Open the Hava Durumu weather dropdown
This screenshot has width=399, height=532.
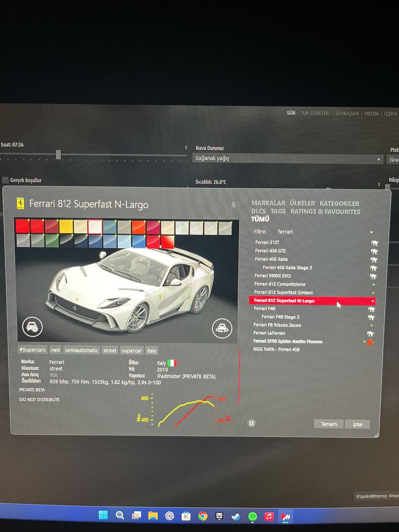point(288,159)
